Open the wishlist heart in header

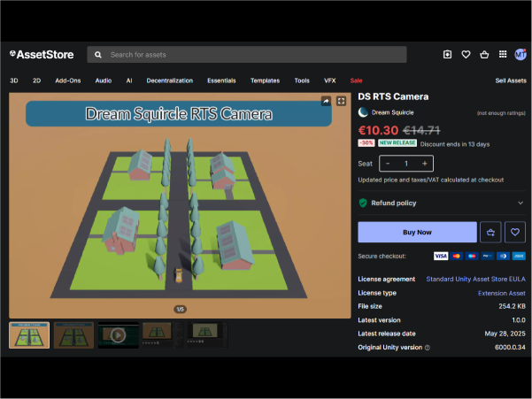pyautogui.click(x=466, y=54)
